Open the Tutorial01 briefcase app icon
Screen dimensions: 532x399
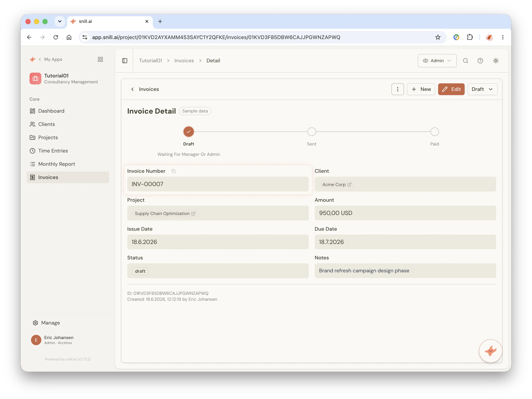click(x=35, y=79)
